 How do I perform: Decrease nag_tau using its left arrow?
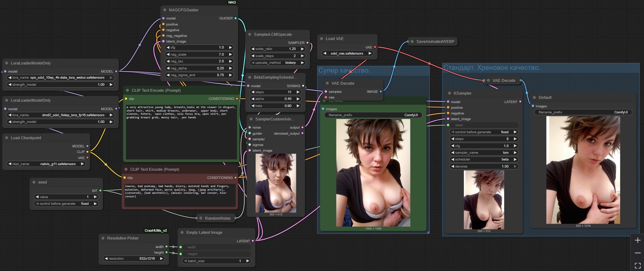pyautogui.click(x=168, y=61)
